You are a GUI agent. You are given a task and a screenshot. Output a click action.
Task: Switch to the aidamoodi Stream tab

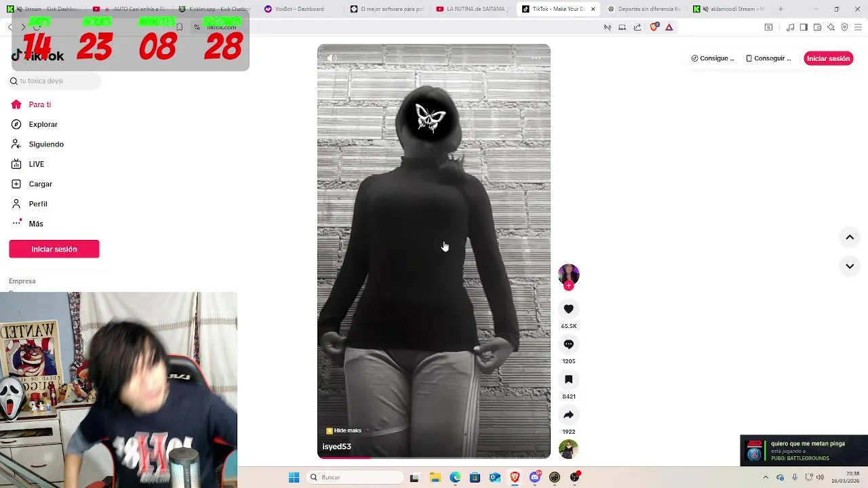pos(729,9)
